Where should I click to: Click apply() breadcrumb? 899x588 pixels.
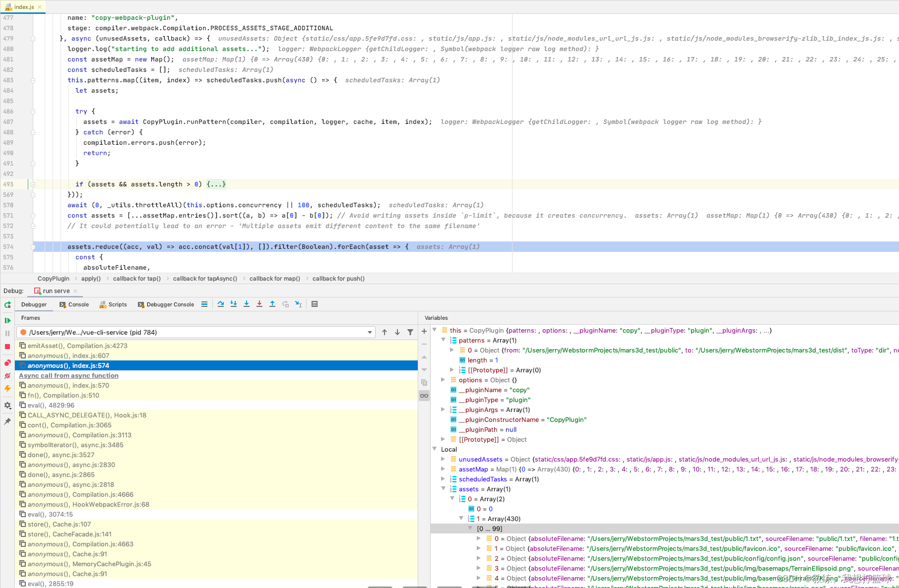[91, 279]
